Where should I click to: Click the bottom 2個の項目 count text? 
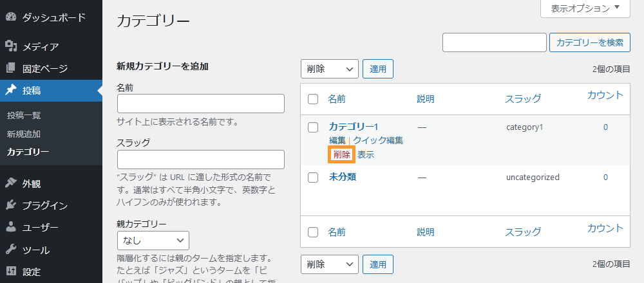[x=611, y=264]
